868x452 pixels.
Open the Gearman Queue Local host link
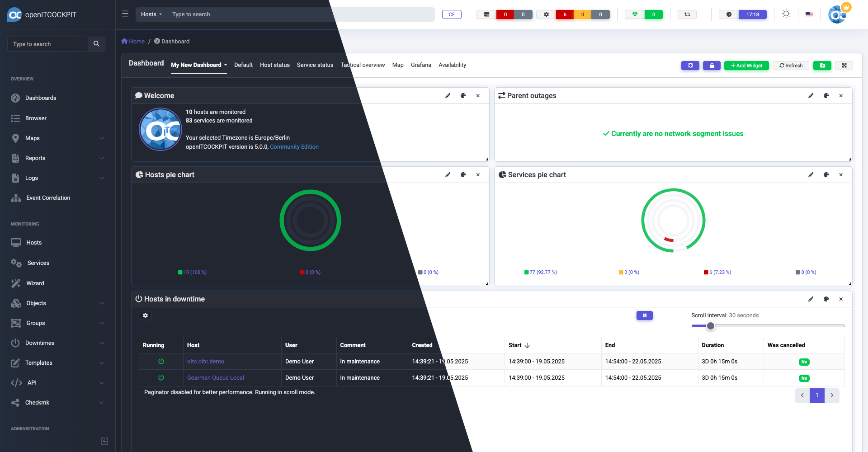(216, 378)
